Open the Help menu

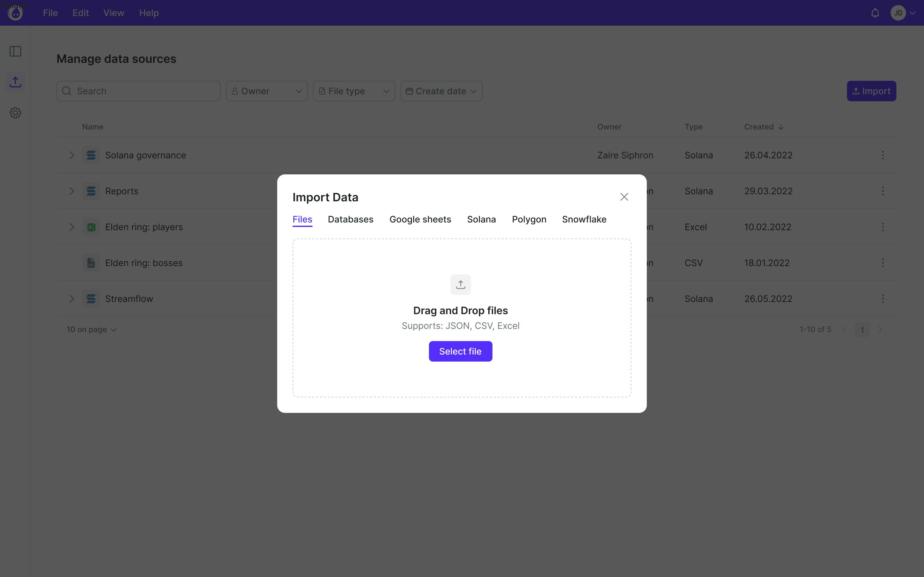(x=148, y=13)
